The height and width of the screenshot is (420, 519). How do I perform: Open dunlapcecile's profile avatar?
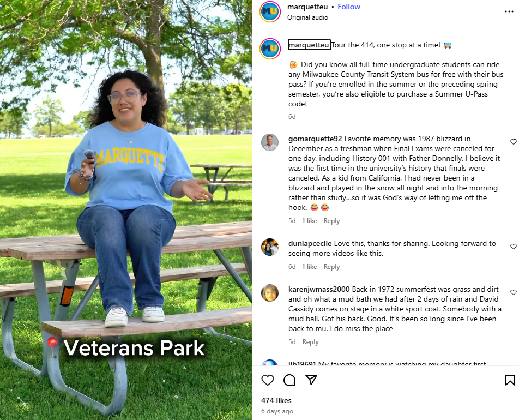click(270, 247)
